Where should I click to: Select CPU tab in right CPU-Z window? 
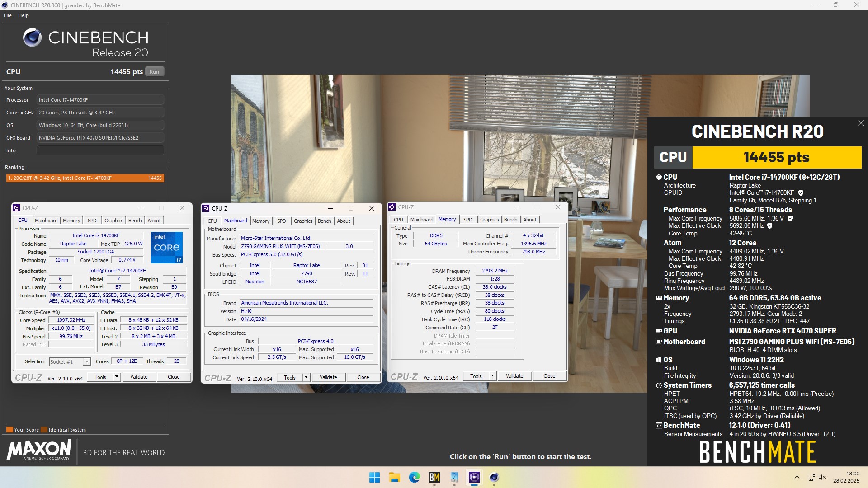[398, 220]
